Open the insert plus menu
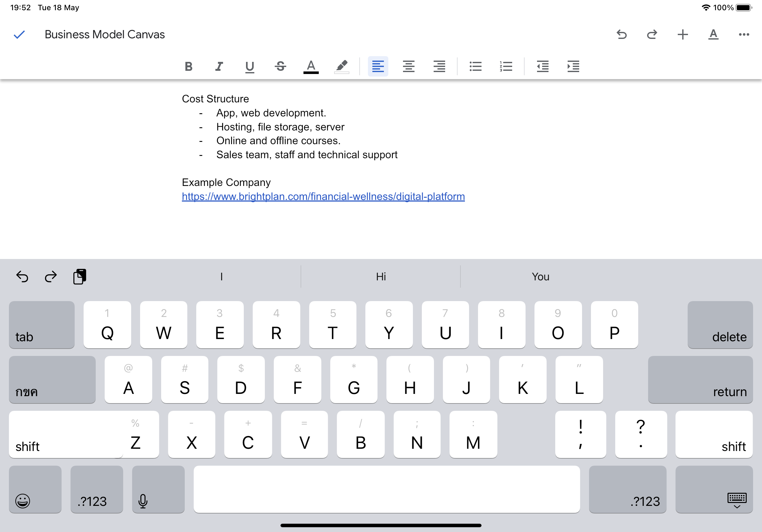The height and width of the screenshot is (532, 762). [x=682, y=34]
